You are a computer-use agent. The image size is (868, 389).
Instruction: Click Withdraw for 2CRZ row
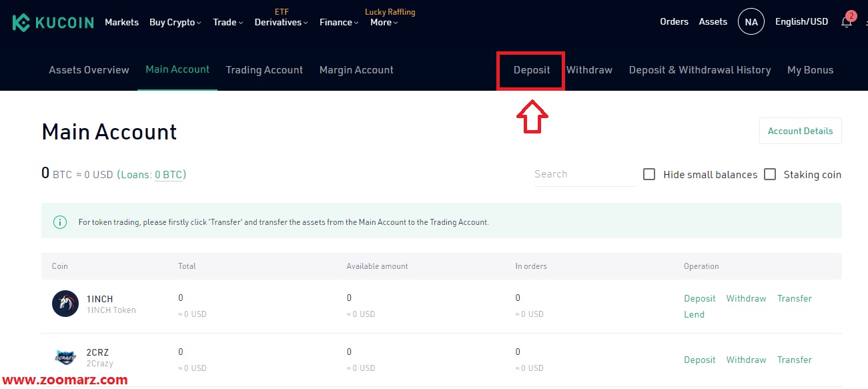[x=746, y=360]
